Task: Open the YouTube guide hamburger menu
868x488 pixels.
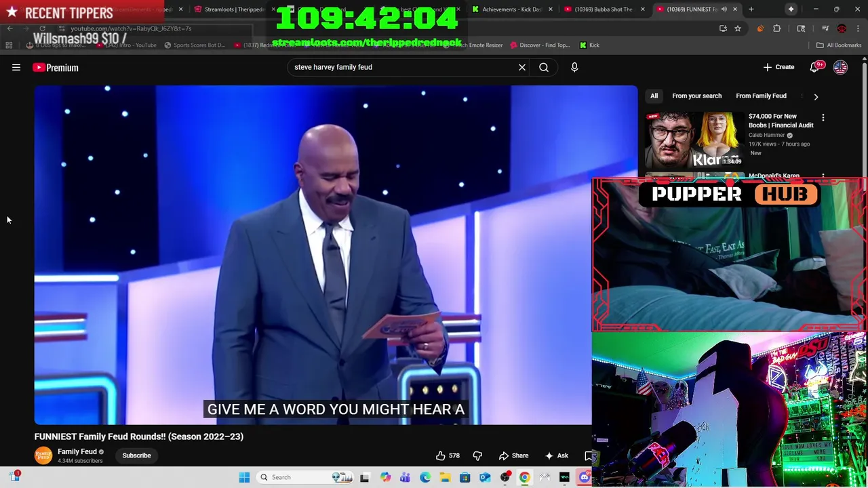Action: (16, 67)
